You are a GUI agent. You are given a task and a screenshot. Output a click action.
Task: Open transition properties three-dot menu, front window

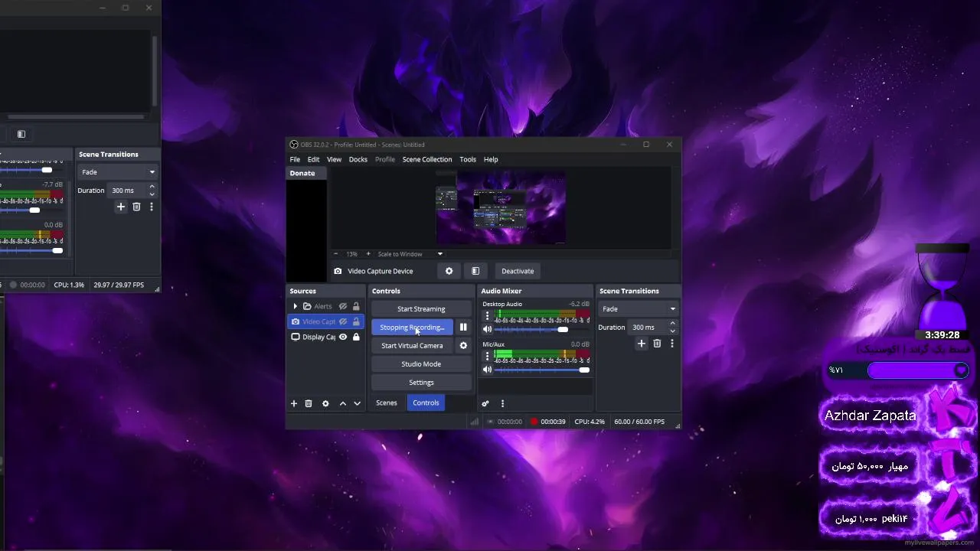(672, 344)
